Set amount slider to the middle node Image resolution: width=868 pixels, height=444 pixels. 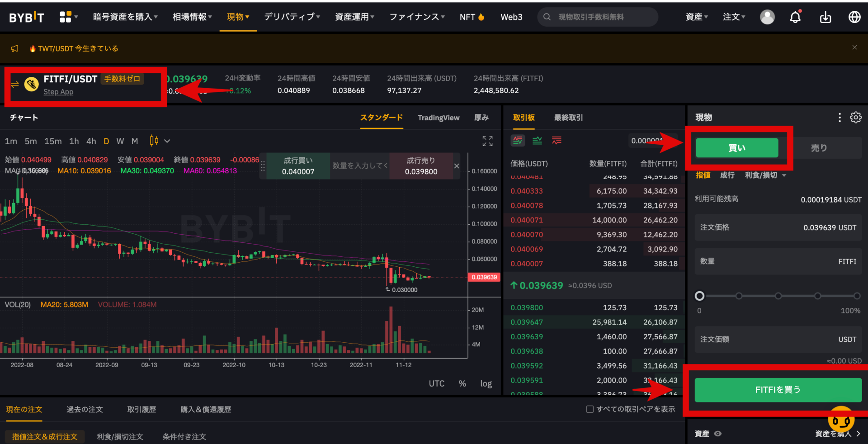pyautogui.click(x=778, y=296)
